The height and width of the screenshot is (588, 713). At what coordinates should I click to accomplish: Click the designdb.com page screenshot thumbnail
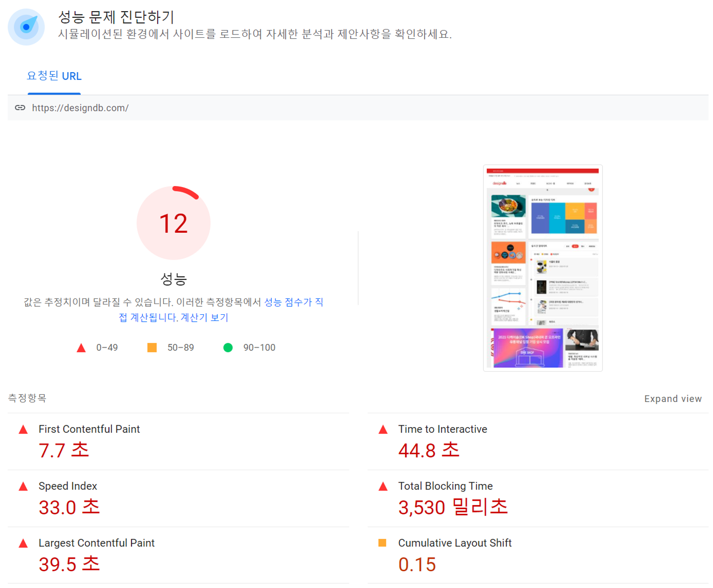click(543, 268)
